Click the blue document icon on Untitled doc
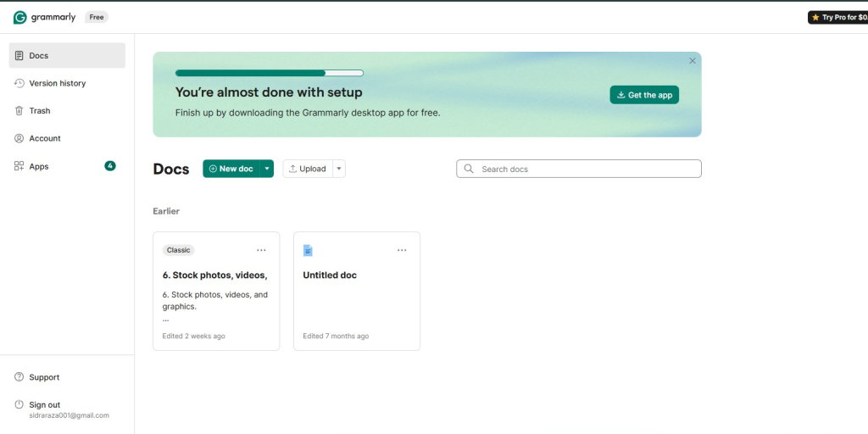 click(x=308, y=250)
